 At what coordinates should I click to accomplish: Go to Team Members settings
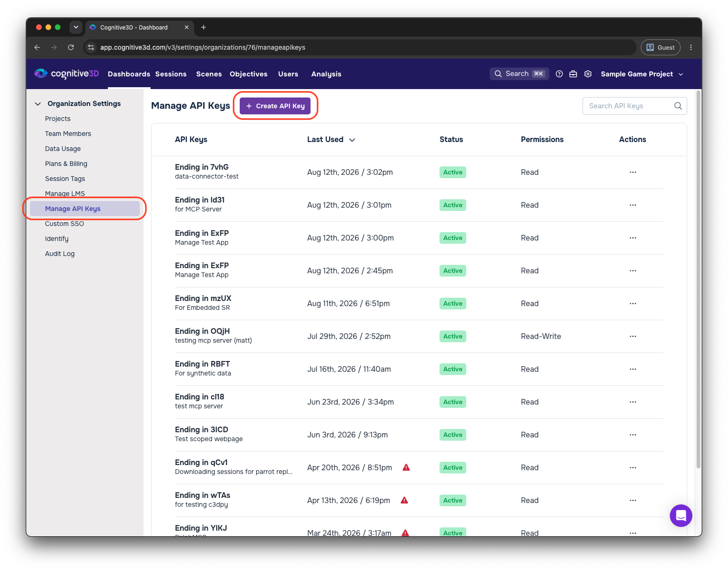pos(68,134)
